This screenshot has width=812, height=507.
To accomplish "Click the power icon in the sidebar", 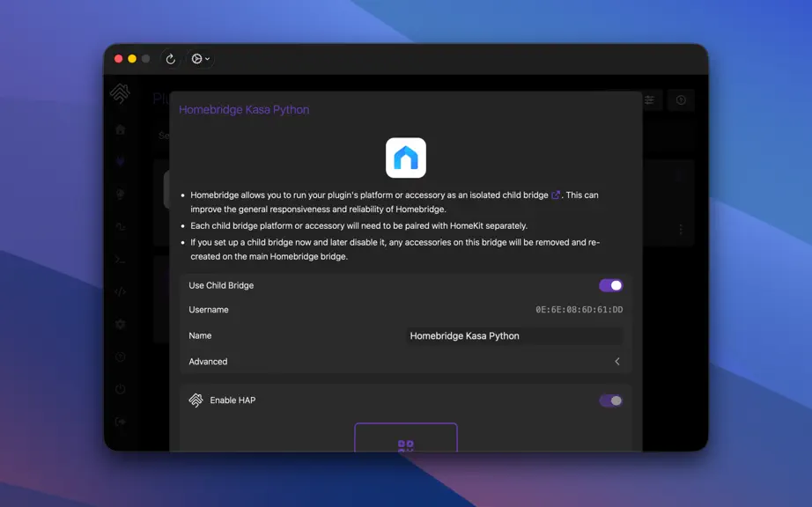I will [x=120, y=389].
